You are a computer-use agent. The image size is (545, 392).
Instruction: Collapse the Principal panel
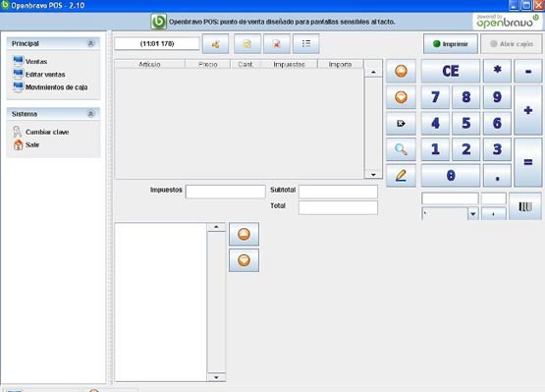tap(90, 43)
